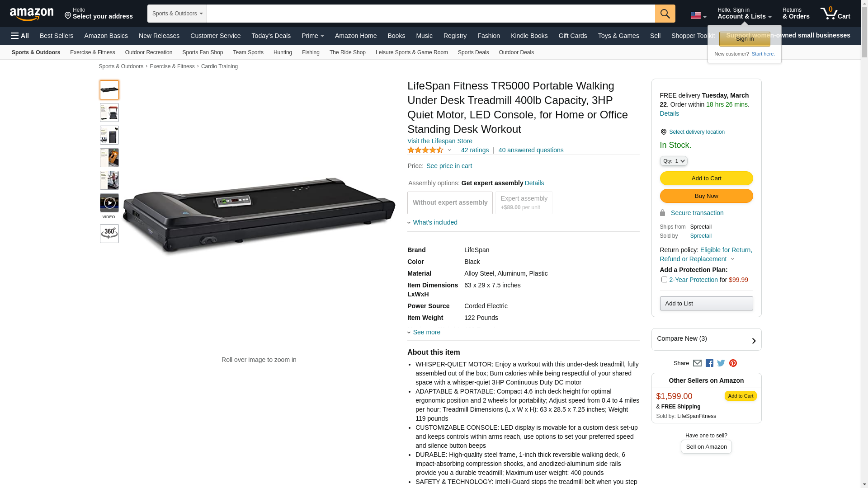Select the Without expert assembly option
Screen dimensions: 868x488
click(x=450, y=203)
